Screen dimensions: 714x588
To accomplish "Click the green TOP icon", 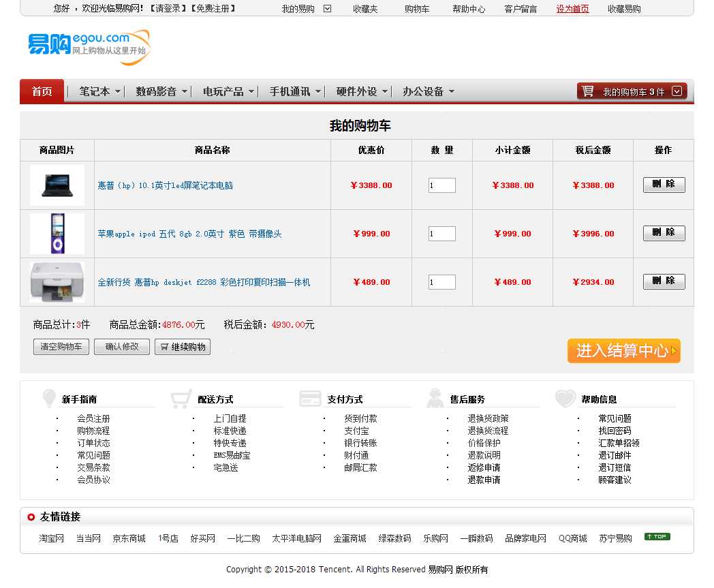I will 657,537.
